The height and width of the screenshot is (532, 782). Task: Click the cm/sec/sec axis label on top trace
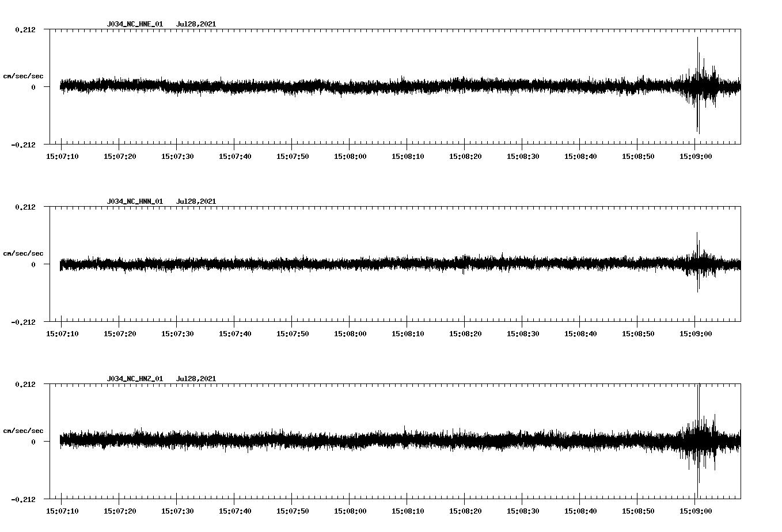[x=24, y=75]
